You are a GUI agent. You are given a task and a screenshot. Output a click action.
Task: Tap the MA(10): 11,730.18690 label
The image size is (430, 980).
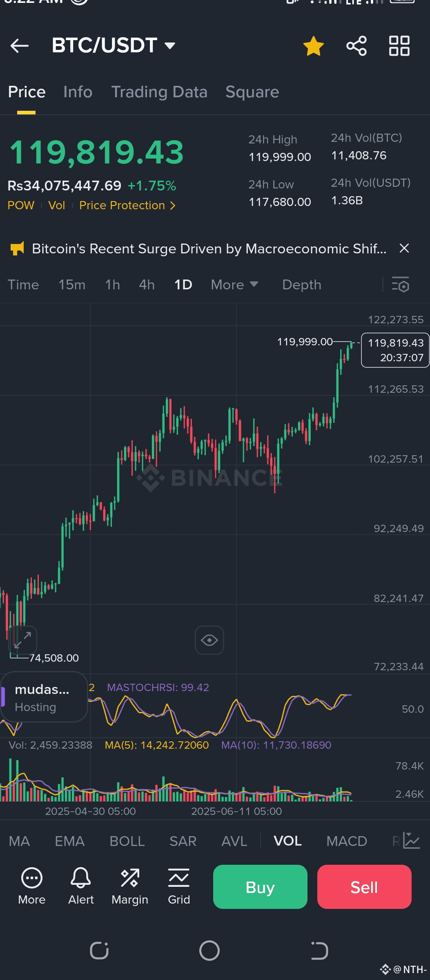(x=276, y=745)
